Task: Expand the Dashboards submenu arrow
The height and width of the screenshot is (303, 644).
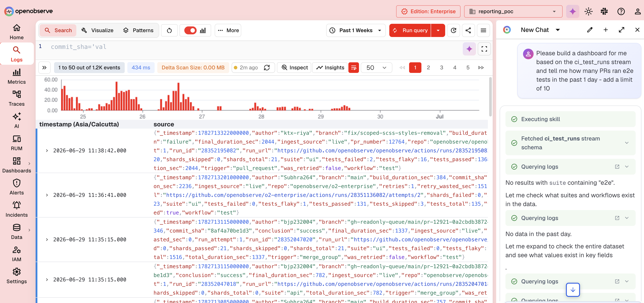Action: (x=29, y=163)
